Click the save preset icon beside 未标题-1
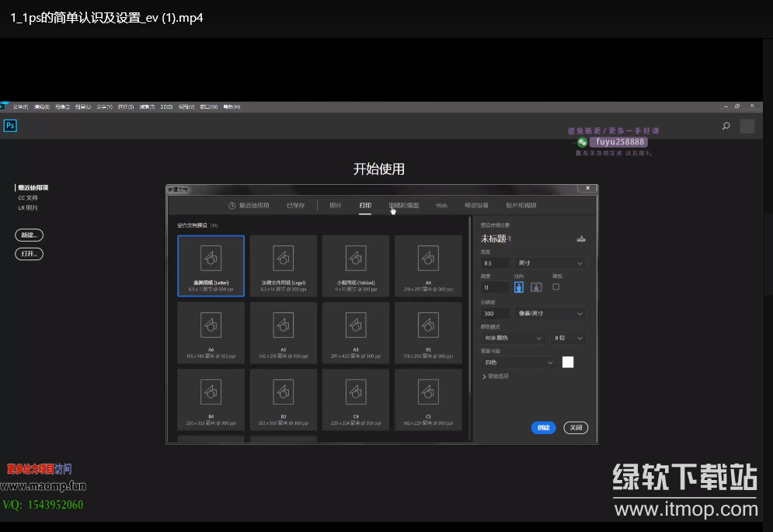Viewport: 773px width, 532px height. tap(580, 239)
